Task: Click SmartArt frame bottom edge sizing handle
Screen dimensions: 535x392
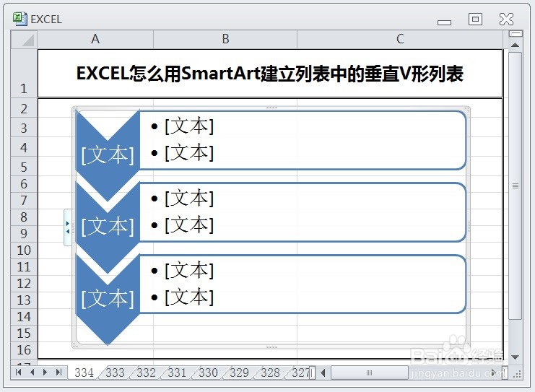Action: pyautogui.click(x=271, y=347)
